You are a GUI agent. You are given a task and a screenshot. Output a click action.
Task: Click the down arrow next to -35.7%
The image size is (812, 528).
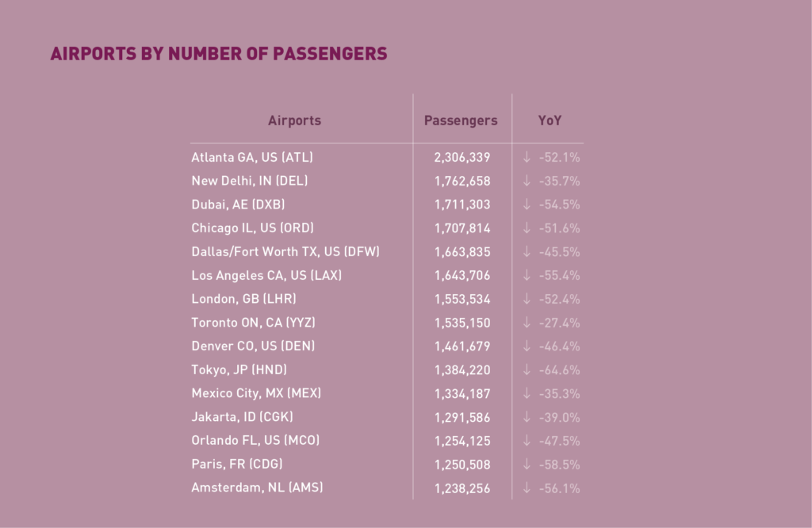pos(526,181)
